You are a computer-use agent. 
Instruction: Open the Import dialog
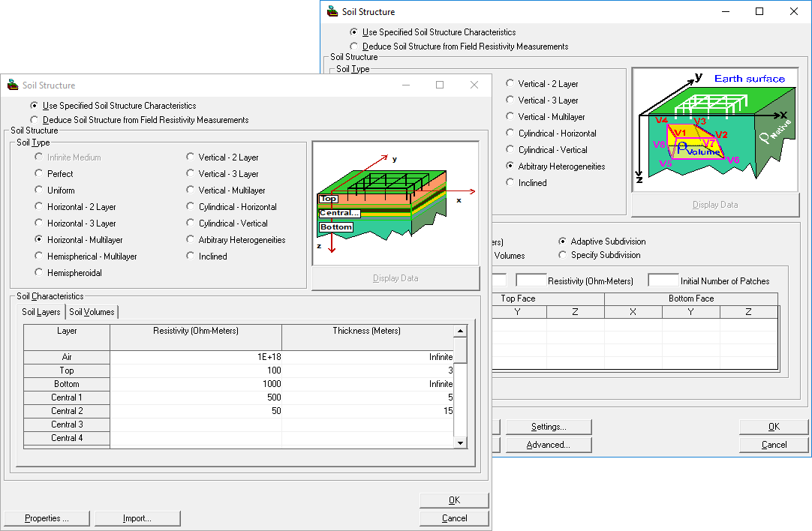(137, 517)
